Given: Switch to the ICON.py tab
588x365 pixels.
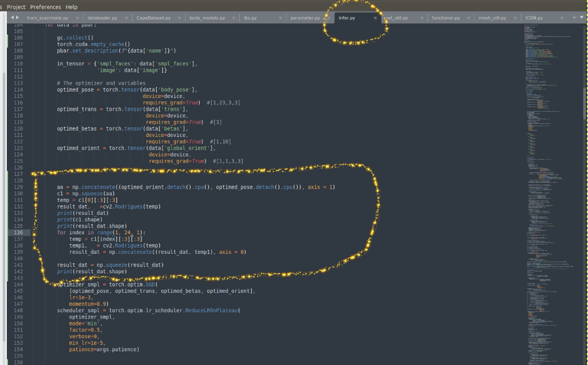Looking at the screenshot, I should [534, 18].
